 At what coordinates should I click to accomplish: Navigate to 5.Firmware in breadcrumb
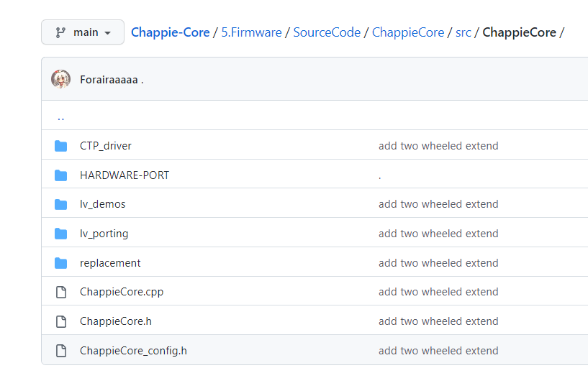(251, 32)
